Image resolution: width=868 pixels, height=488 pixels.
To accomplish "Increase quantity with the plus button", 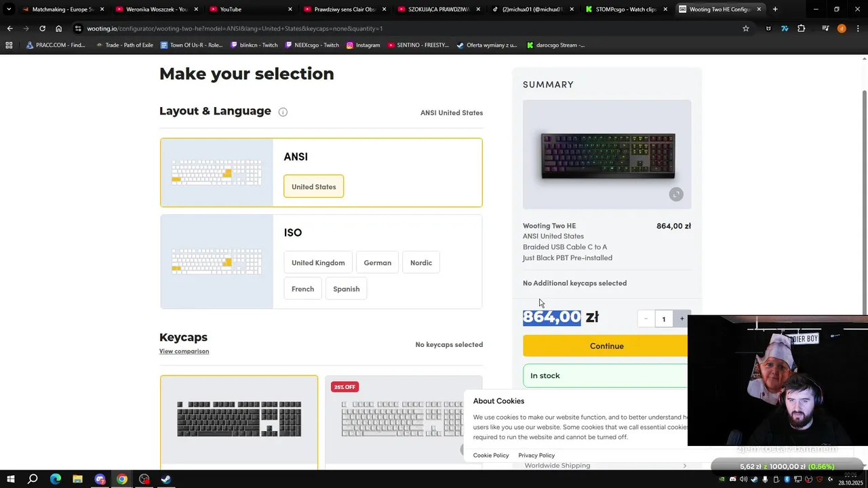I will click(682, 319).
